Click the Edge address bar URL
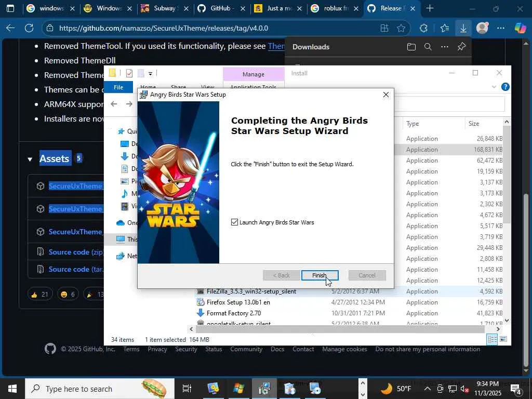 click(164, 28)
